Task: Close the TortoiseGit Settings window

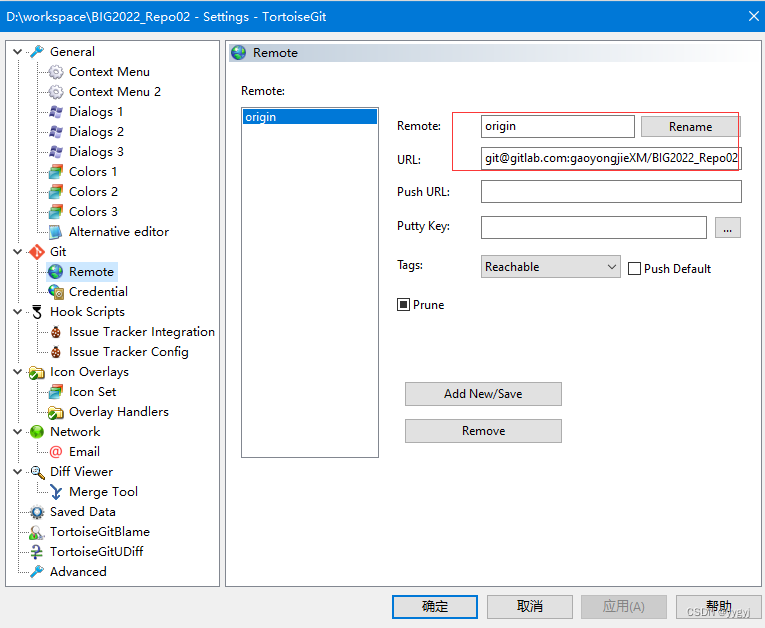Action: coord(753,16)
